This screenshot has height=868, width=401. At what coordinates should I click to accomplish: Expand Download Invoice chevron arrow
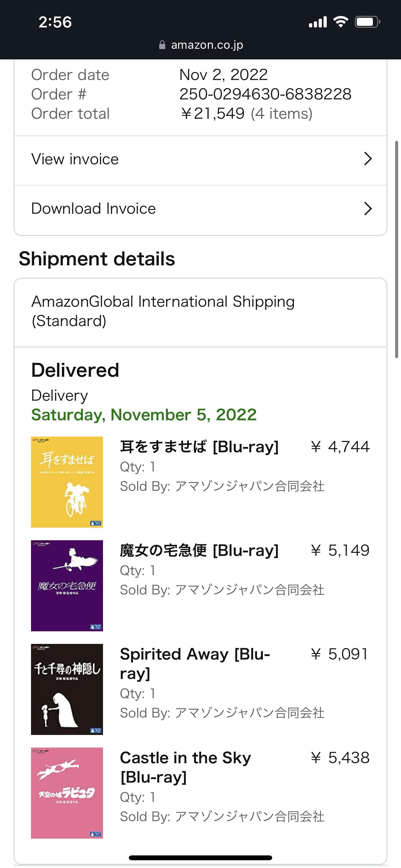(368, 209)
